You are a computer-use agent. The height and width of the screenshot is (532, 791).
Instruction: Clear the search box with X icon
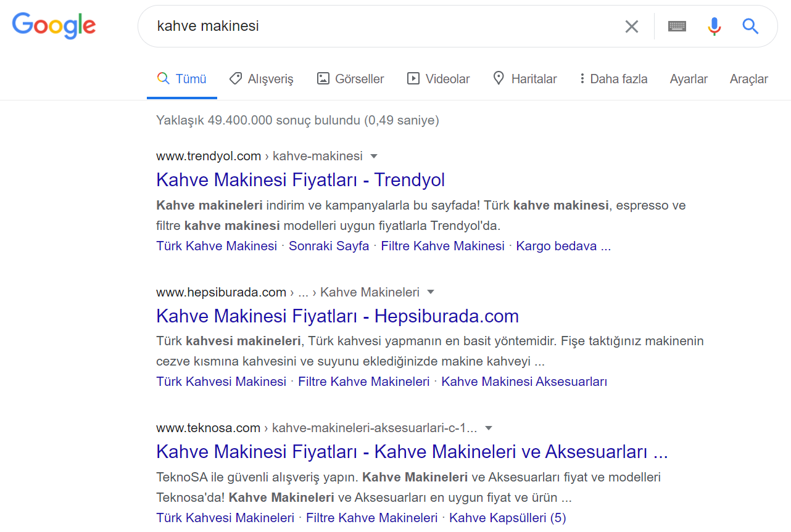click(x=631, y=27)
